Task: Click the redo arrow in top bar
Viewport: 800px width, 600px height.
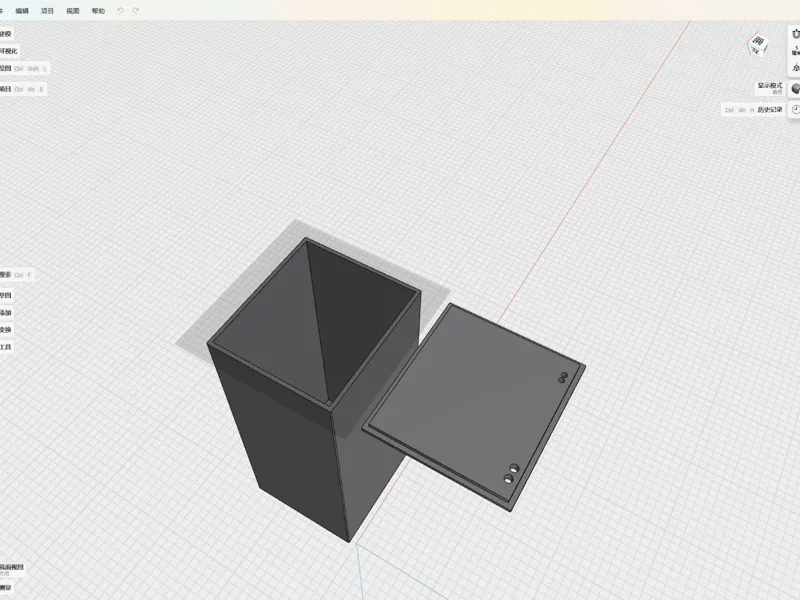Action: 136,11
